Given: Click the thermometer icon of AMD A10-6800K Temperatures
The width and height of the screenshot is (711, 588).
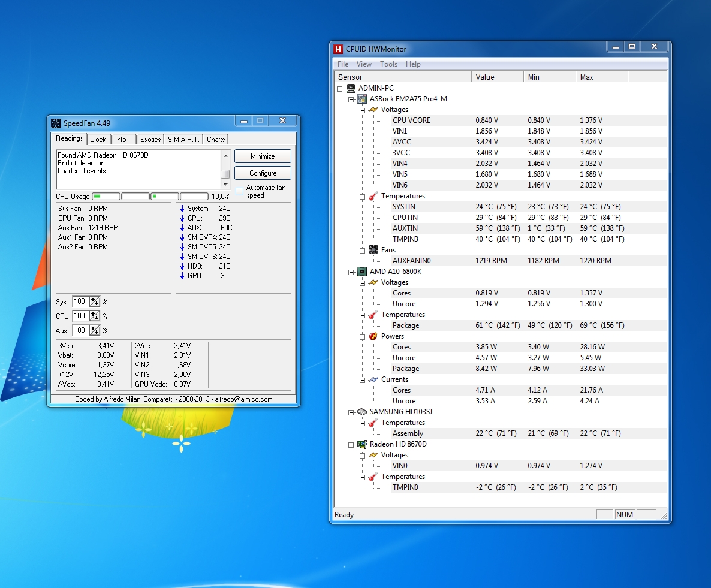Looking at the screenshot, I should pyautogui.click(x=373, y=315).
